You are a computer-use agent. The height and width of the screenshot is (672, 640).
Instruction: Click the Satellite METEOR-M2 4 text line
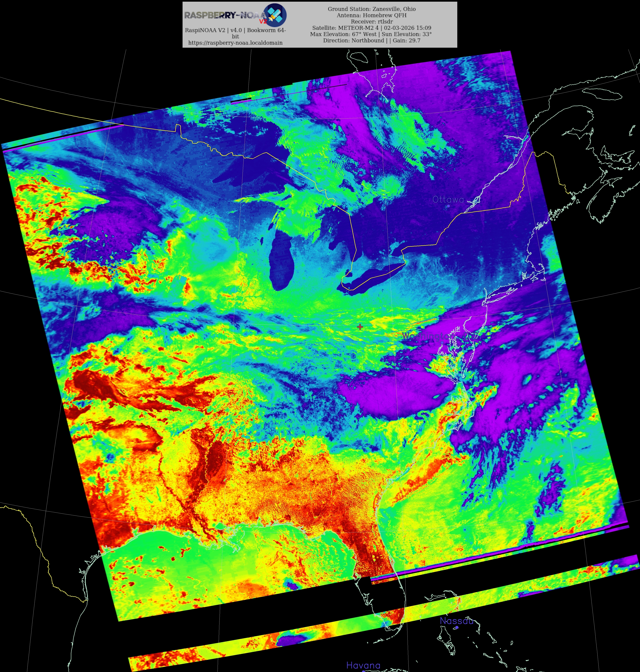point(372,28)
